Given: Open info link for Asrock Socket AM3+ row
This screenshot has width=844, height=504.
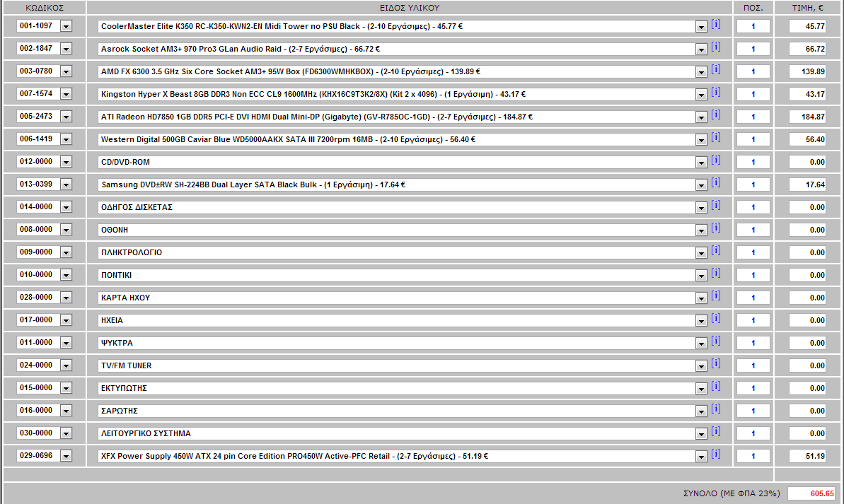Looking at the screenshot, I should tap(715, 47).
